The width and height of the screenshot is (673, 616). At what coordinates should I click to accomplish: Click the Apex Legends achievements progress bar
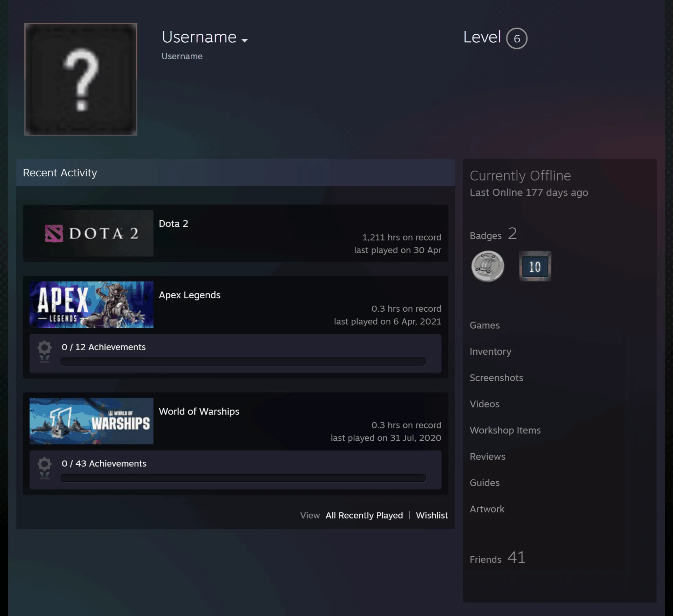tap(243, 361)
